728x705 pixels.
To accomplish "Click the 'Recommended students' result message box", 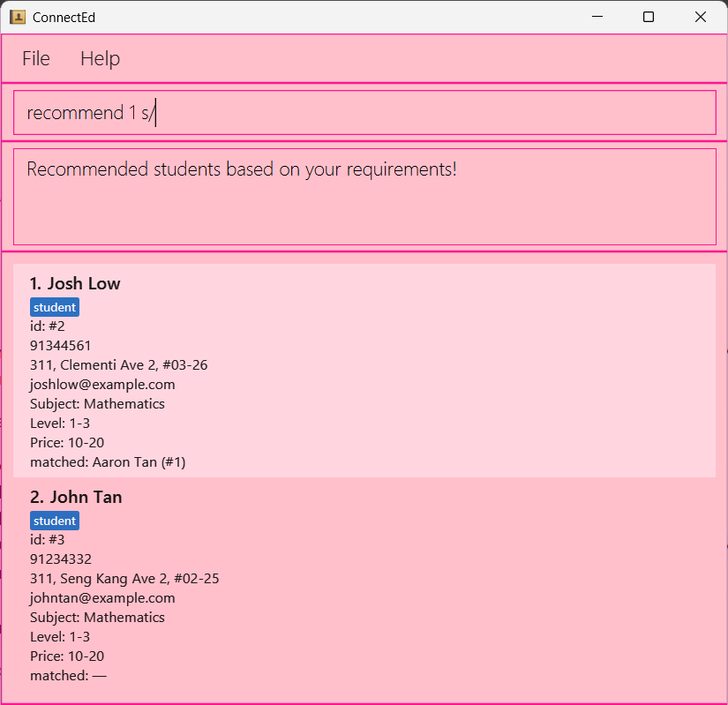I will (x=364, y=196).
